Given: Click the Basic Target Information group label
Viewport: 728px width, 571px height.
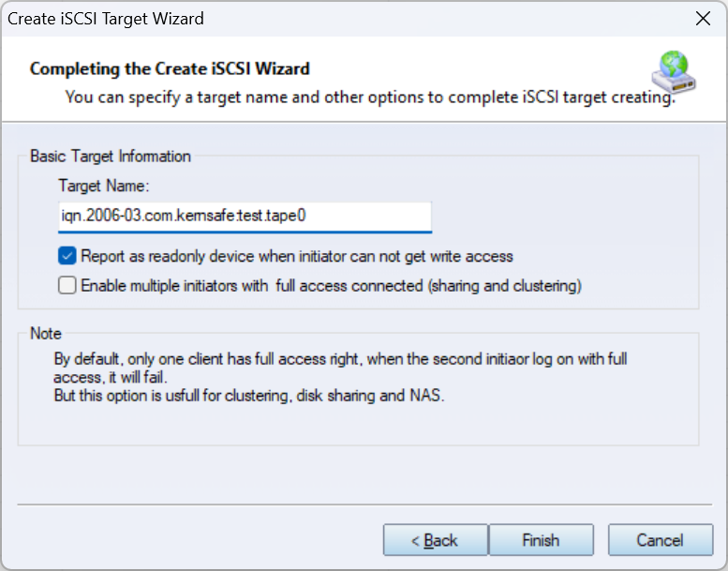Looking at the screenshot, I should pos(111,157).
